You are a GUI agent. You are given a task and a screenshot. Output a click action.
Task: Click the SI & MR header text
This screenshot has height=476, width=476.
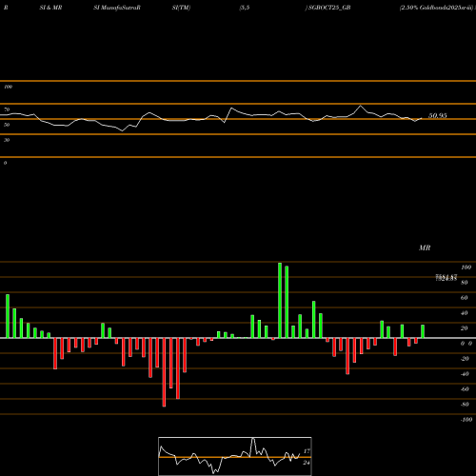[50, 8]
